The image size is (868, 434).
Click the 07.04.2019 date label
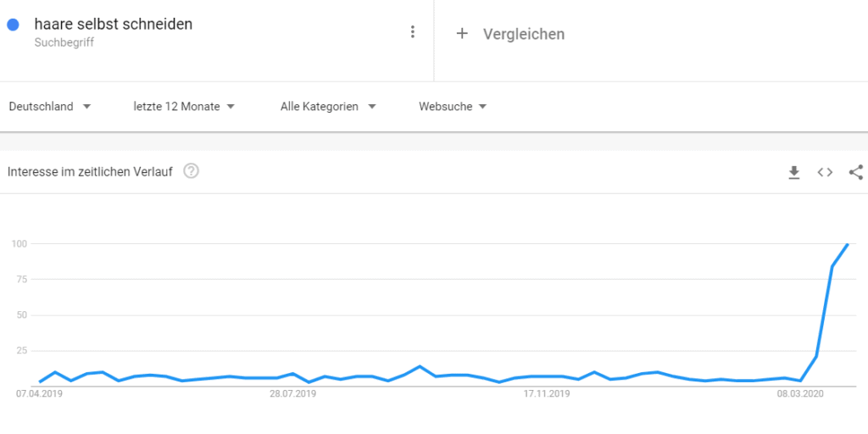40,394
